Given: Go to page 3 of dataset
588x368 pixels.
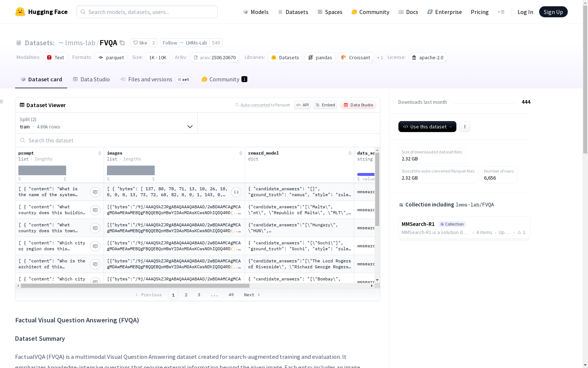Looking at the screenshot, I should [199, 295].
